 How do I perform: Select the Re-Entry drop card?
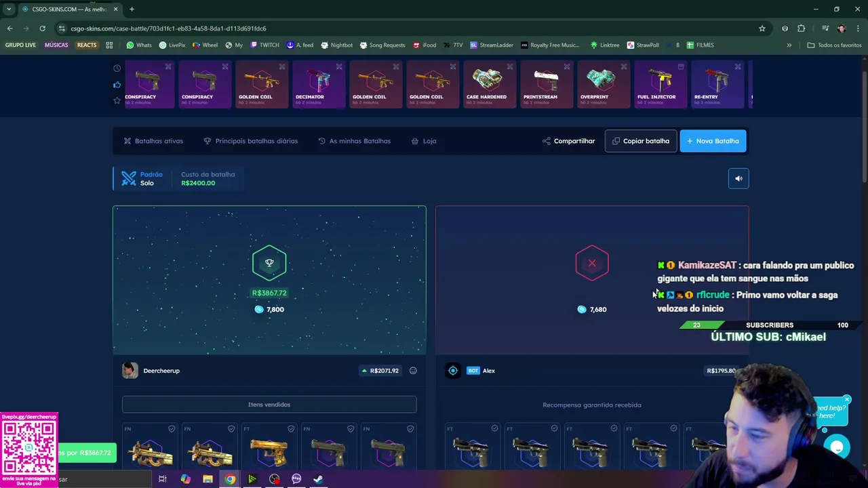click(x=717, y=85)
